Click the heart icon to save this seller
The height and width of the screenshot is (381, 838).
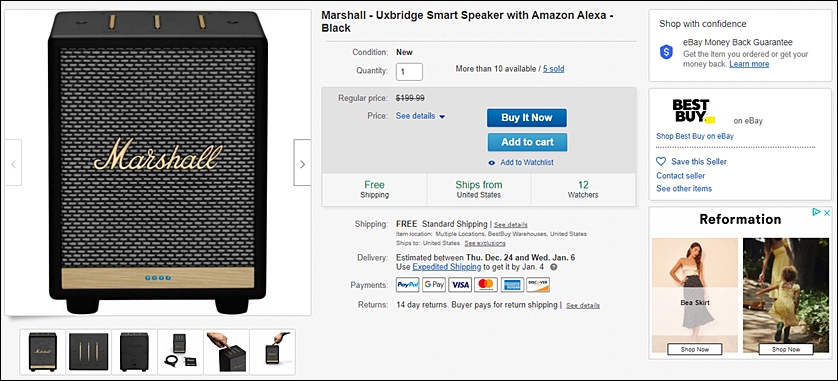point(661,161)
